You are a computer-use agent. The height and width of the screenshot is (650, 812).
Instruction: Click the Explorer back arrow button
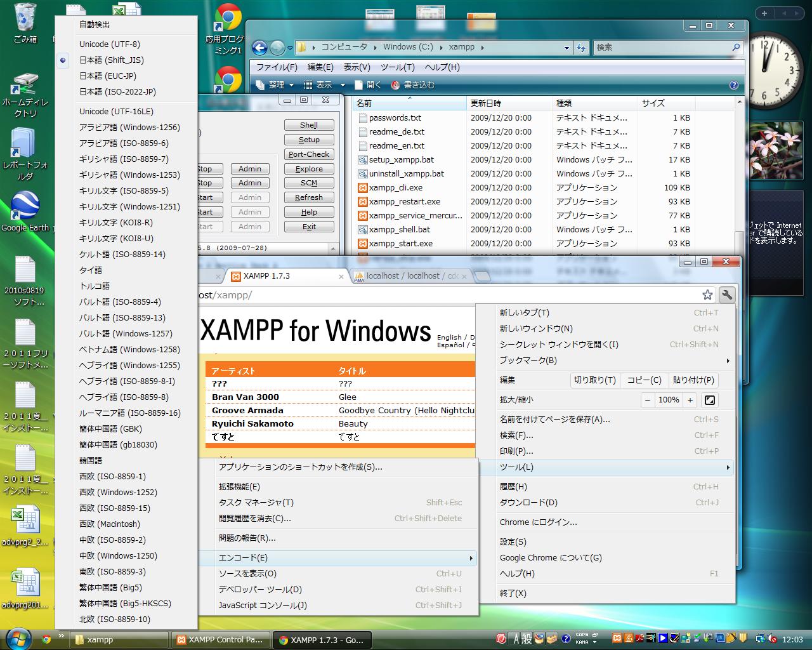pyautogui.click(x=259, y=48)
